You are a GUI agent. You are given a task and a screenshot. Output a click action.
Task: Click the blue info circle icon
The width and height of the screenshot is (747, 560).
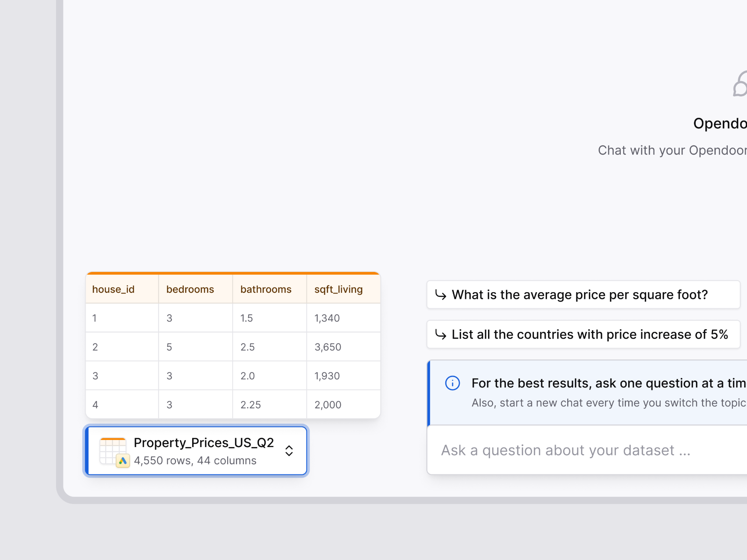pos(452,383)
